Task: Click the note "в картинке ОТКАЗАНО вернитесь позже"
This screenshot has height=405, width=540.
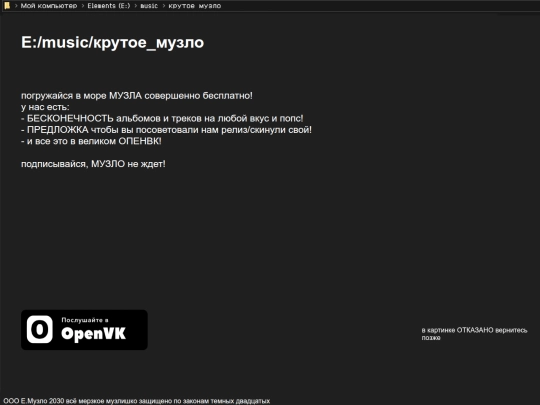Action: click(474, 334)
